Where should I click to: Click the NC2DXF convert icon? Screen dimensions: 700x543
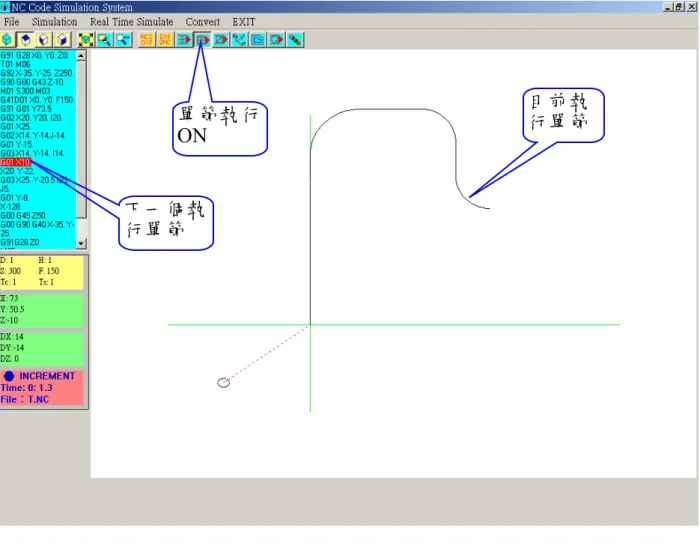[146, 40]
